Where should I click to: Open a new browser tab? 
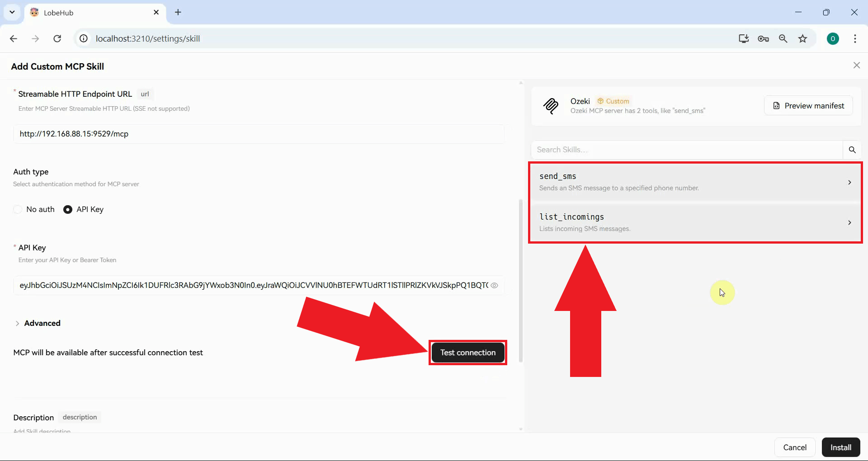click(x=178, y=13)
